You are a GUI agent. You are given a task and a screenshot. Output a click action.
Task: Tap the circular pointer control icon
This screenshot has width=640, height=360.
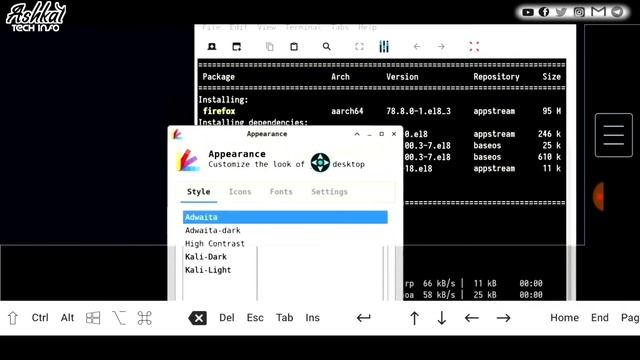320,162
